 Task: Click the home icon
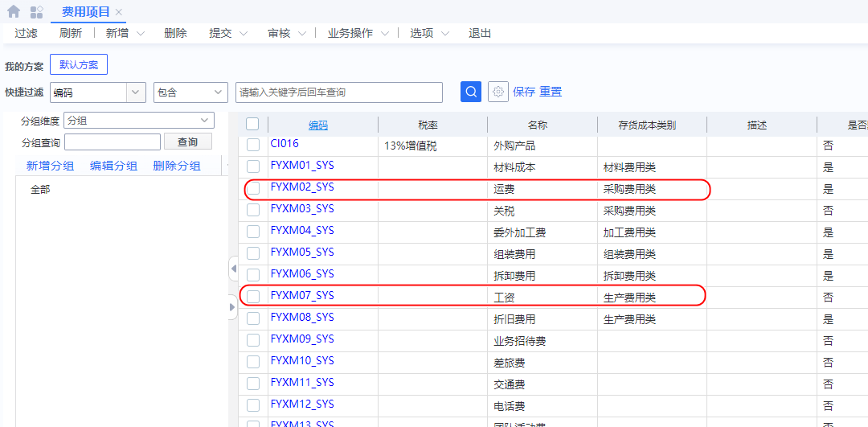(x=13, y=12)
